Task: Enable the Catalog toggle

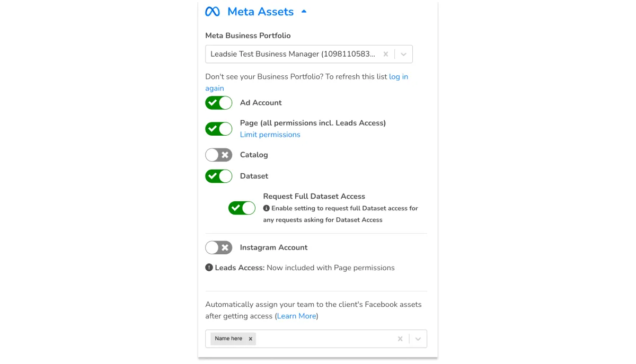Action: pos(219,155)
